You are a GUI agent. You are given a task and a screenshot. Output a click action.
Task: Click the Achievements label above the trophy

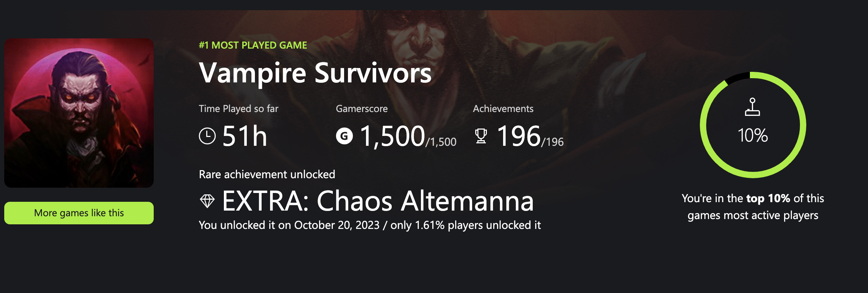pos(503,108)
